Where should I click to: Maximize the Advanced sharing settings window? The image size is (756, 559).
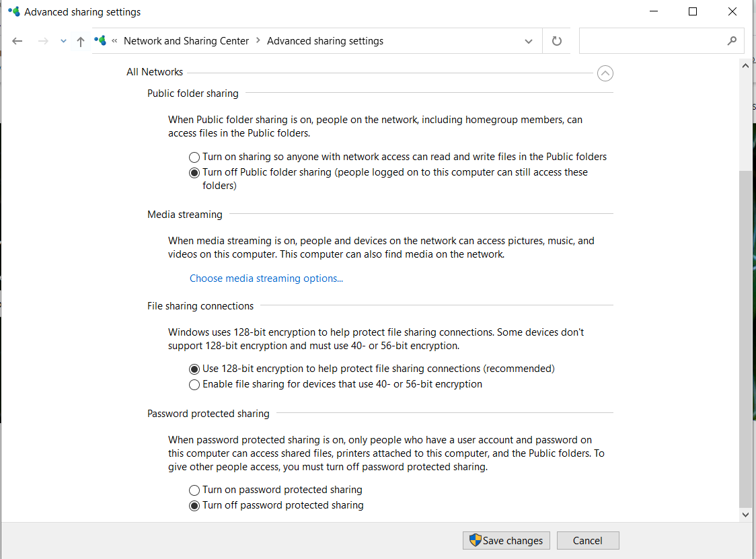(x=693, y=11)
